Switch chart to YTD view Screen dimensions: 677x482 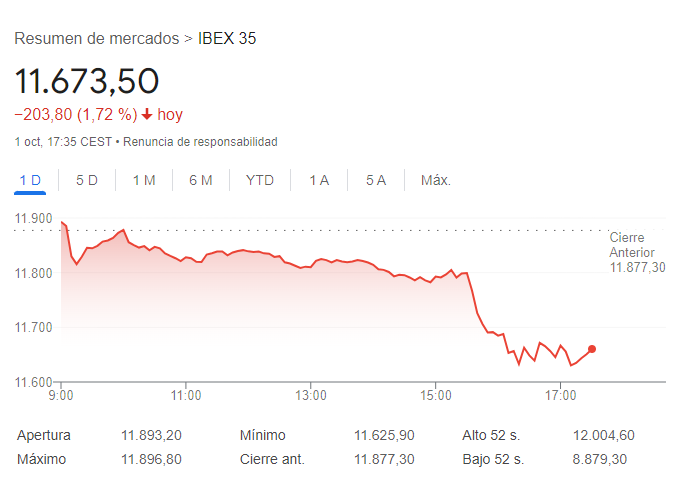pos(260,180)
